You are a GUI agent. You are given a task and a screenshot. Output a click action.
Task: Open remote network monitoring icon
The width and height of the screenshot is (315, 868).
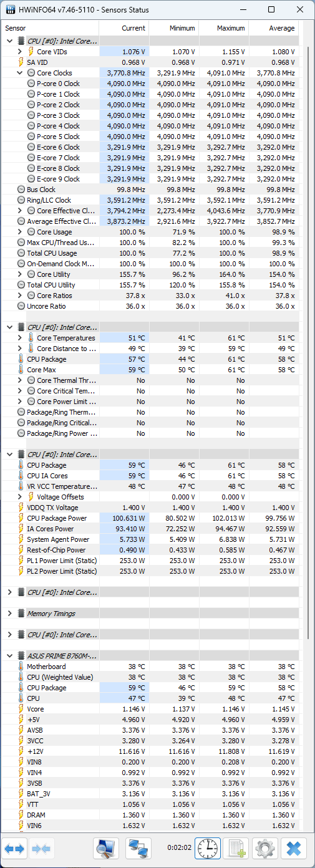138,848
